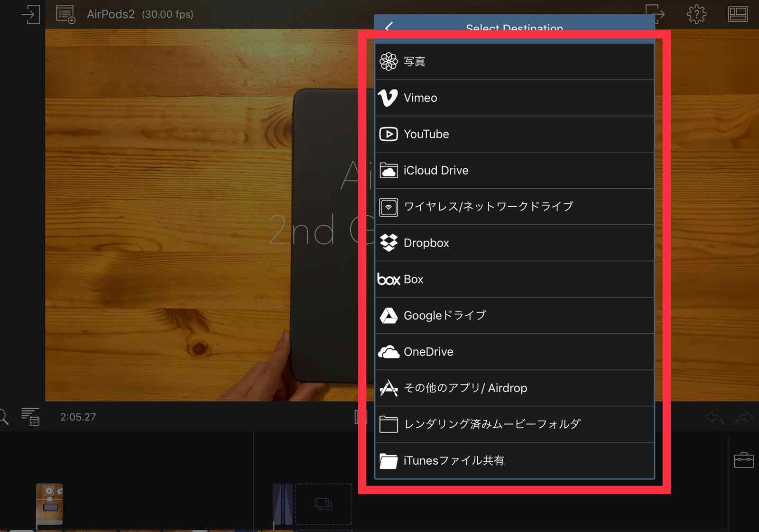Choose Googleドライブ destination
The width and height of the screenshot is (759, 532).
coord(514,315)
